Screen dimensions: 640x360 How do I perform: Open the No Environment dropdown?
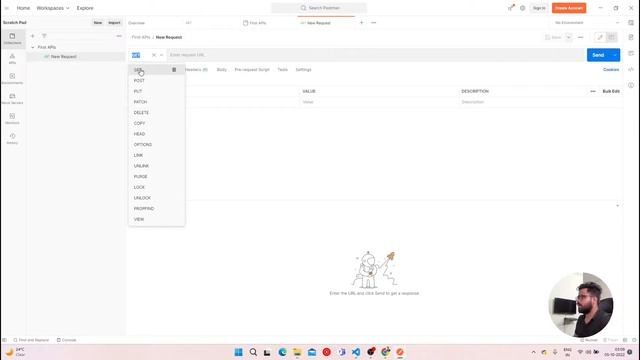click(587, 23)
